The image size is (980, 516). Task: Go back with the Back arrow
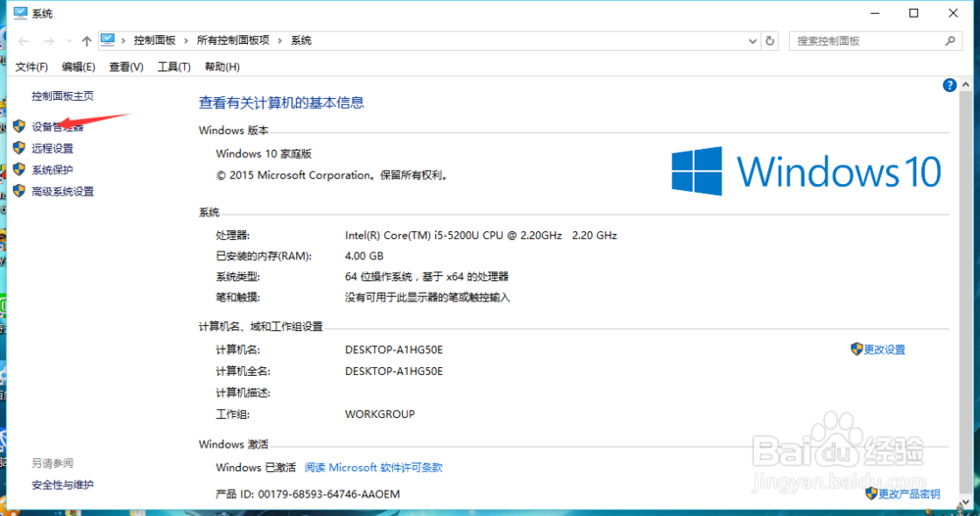[24, 41]
